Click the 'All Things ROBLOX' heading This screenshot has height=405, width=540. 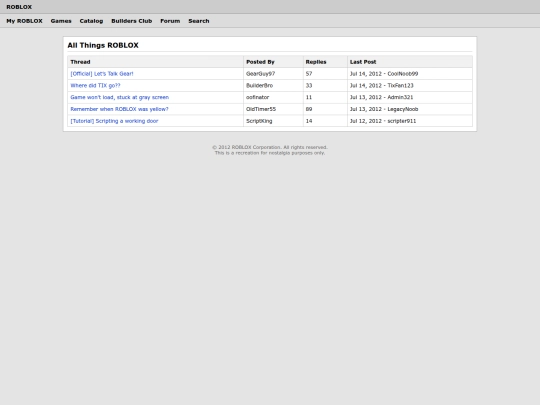(103, 45)
